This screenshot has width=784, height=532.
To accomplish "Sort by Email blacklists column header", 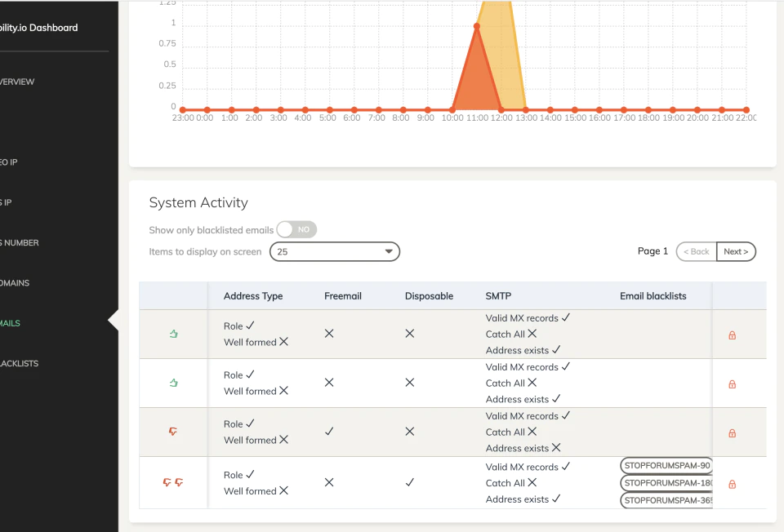I will coord(653,295).
